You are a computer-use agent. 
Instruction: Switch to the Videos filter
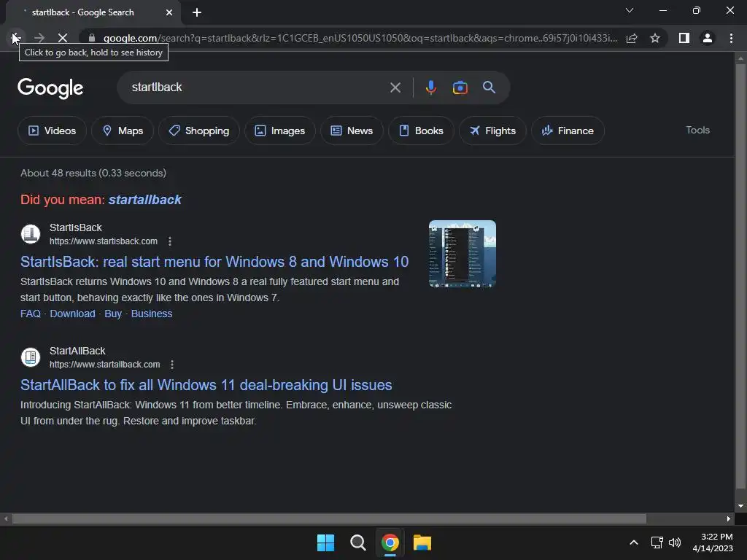[x=52, y=131]
